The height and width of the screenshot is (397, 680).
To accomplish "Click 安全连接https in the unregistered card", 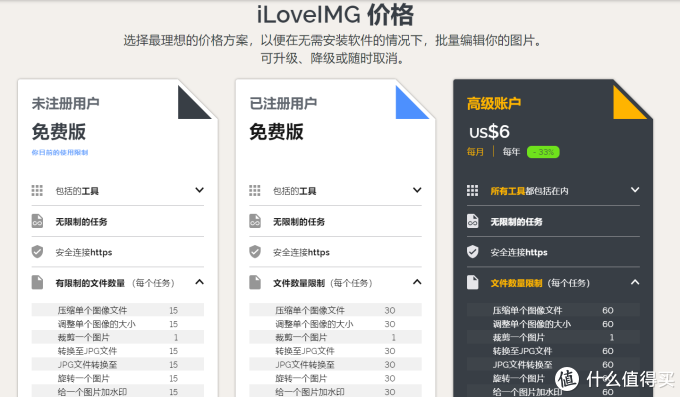I will [x=84, y=252].
